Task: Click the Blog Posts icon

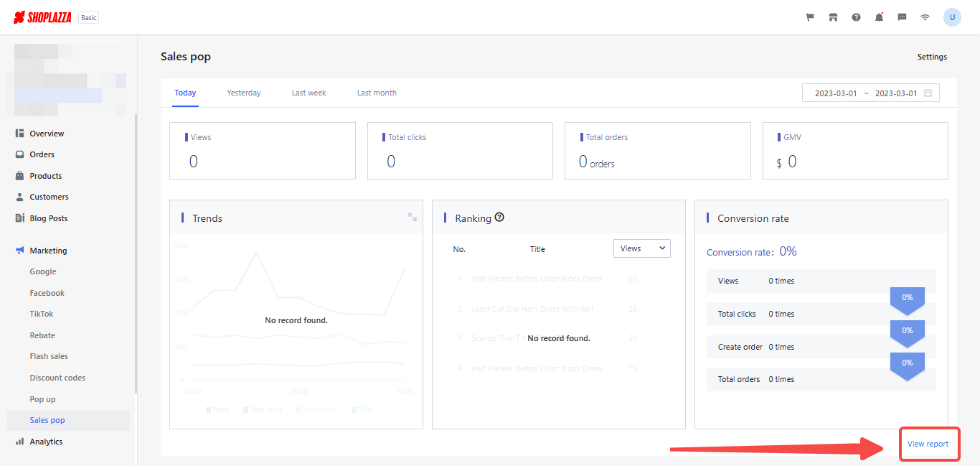Action: coord(20,218)
